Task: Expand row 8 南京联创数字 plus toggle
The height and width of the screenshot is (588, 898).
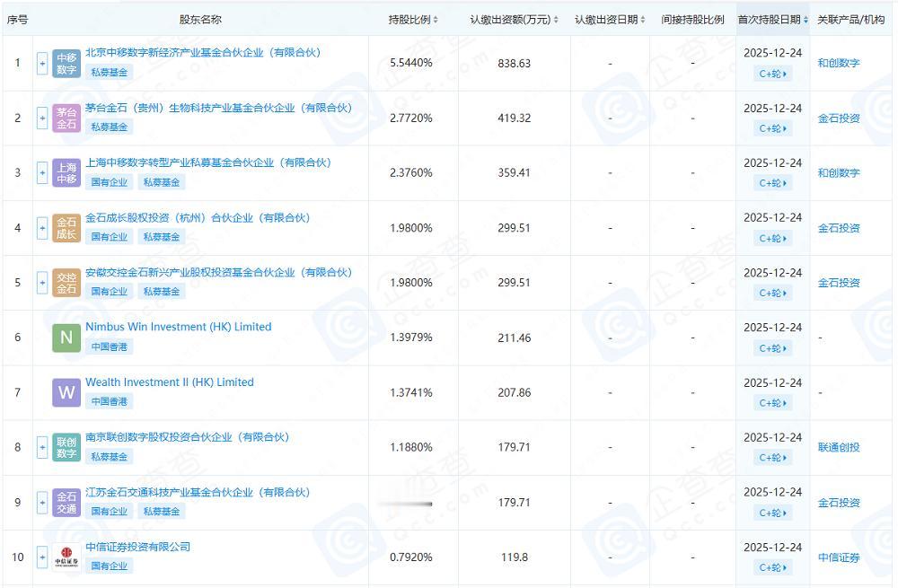Action: (42, 448)
